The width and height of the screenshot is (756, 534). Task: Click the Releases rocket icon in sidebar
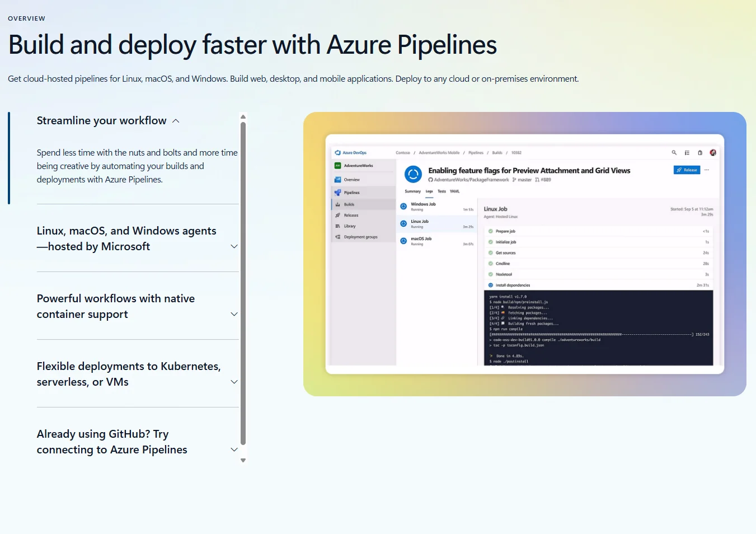pos(337,215)
